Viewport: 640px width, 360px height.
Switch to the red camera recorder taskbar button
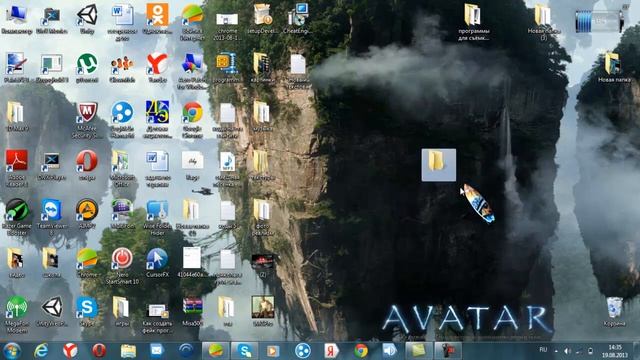tap(448, 351)
